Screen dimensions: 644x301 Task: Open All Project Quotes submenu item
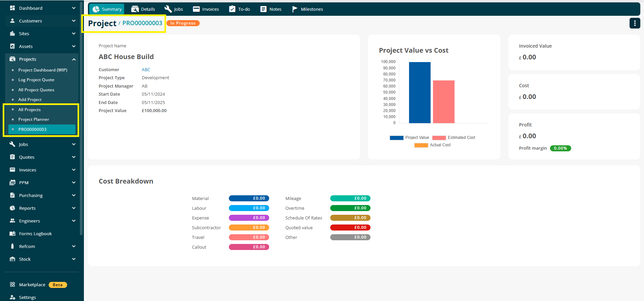[x=36, y=90]
